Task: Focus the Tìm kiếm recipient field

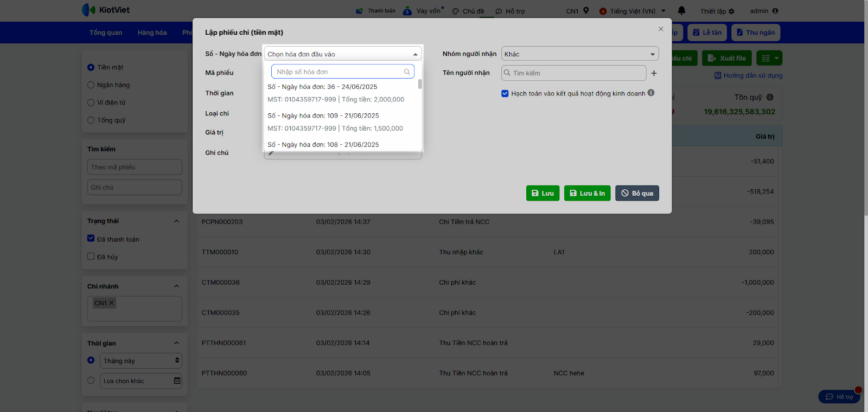Action: (574, 73)
